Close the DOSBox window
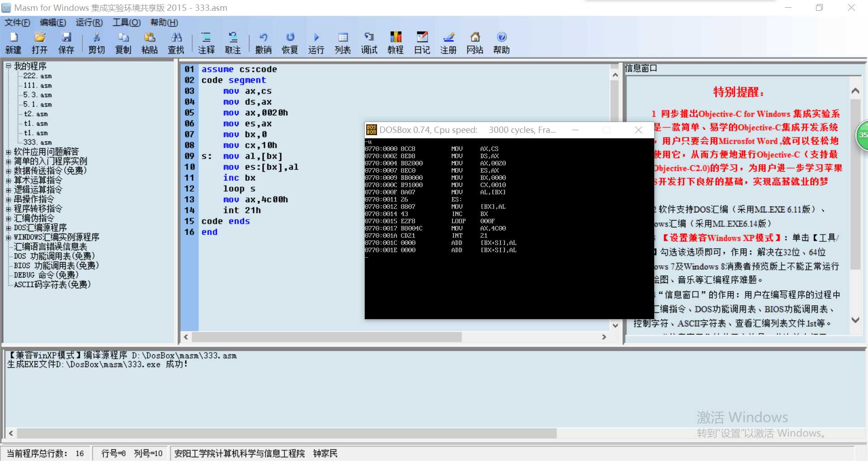This screenshot has height=461, width=868. coord(638,130)
